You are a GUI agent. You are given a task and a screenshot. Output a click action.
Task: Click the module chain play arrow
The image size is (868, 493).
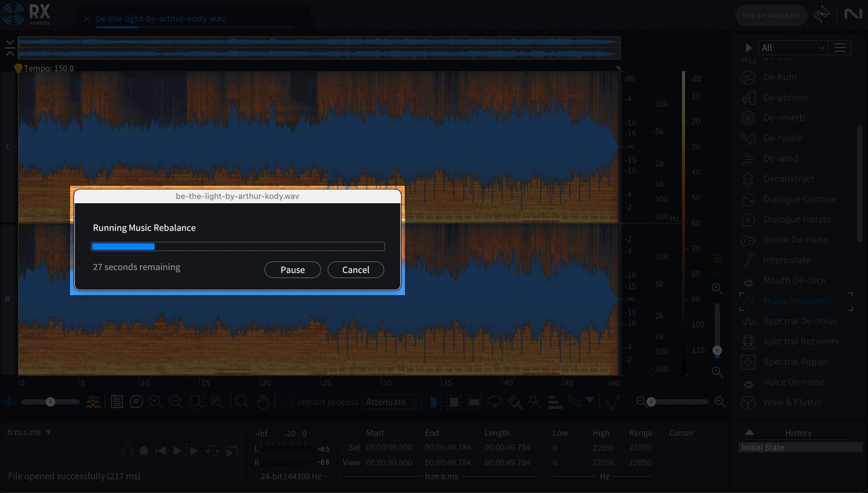748,48
